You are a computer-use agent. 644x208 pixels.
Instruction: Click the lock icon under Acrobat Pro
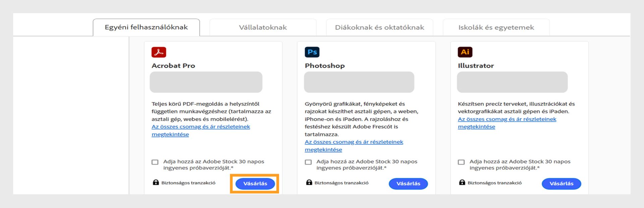[x=156, y=183]
